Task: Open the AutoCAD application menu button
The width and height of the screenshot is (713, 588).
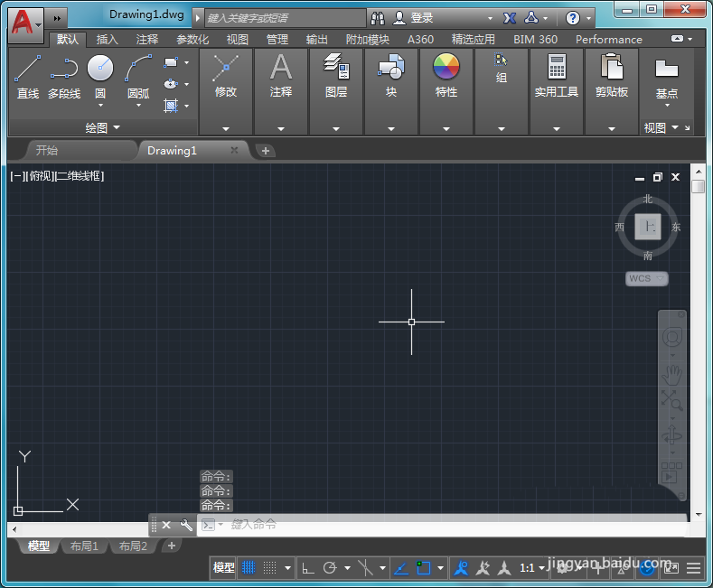Action: (26, 24)
